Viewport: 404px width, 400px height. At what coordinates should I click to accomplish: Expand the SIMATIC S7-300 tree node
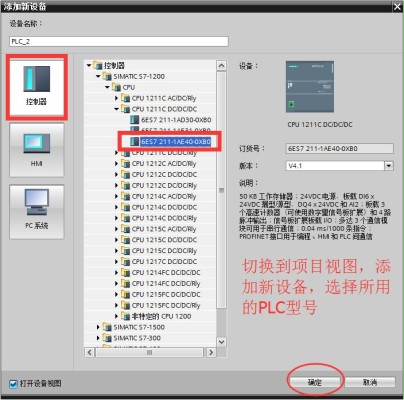click(98, 338)
